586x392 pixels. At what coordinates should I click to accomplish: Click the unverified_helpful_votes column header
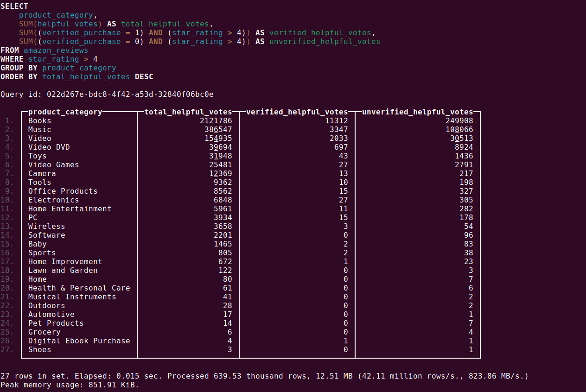(x=417, y=112)
